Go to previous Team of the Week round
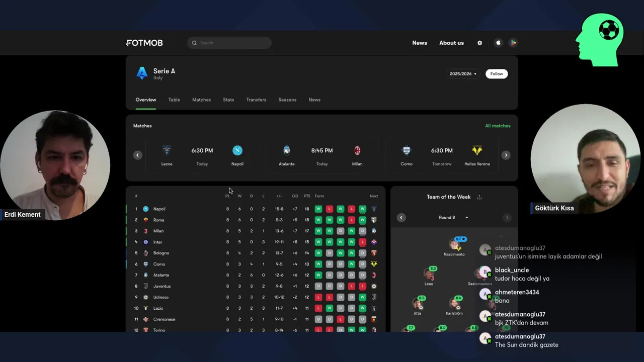The height and width of the screenshot is (362, 644). click(x=401, y=218)
